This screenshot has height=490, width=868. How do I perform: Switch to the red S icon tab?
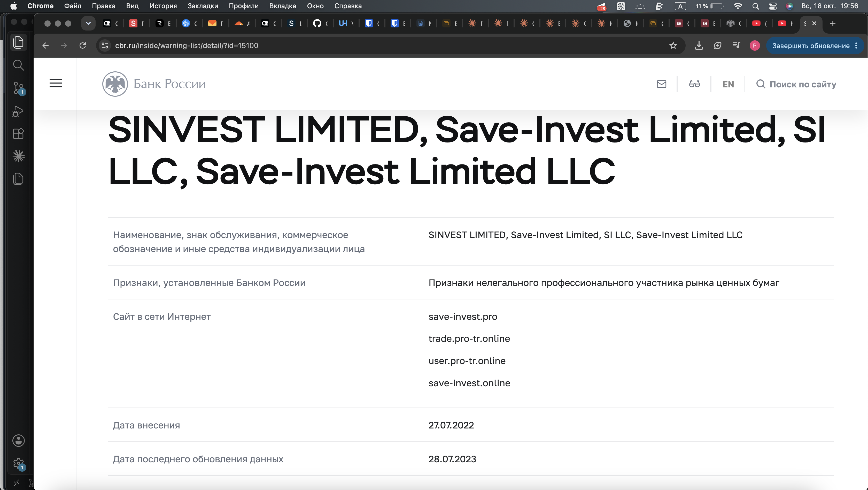(134, 23)
